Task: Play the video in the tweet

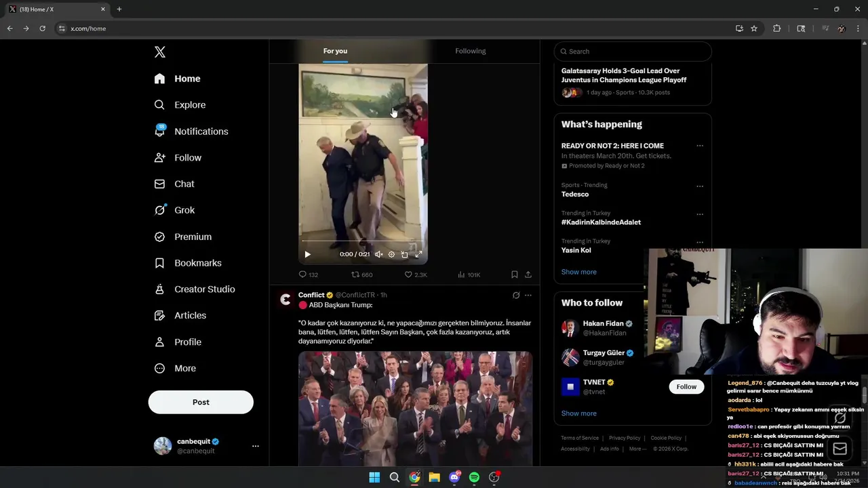Action: [307, 254]
